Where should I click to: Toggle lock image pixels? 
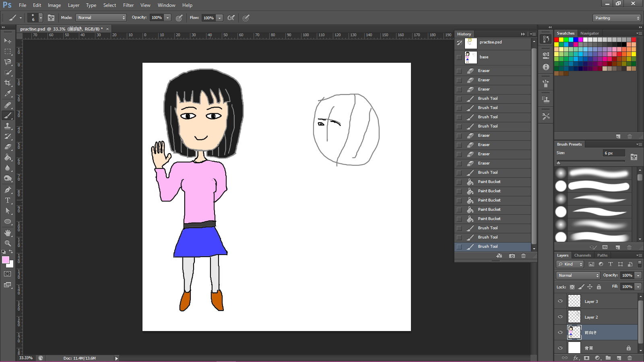pos(581,287)
